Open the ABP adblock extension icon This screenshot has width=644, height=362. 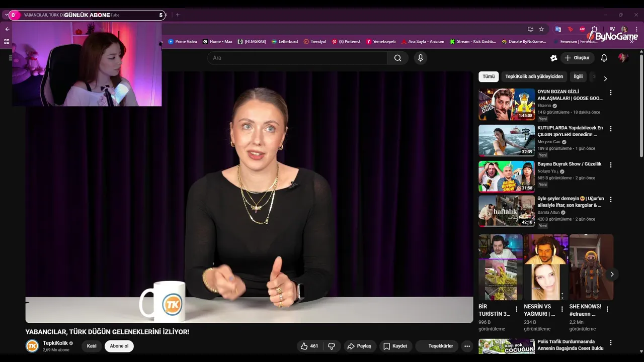[x=582, y=29]
